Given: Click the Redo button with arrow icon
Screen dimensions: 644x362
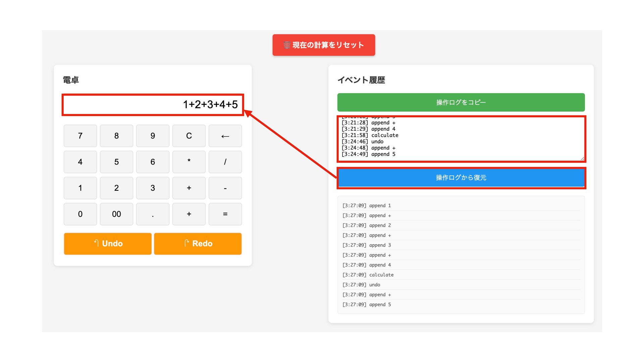Looking at the screenshot, I should (x=198, y=244).
